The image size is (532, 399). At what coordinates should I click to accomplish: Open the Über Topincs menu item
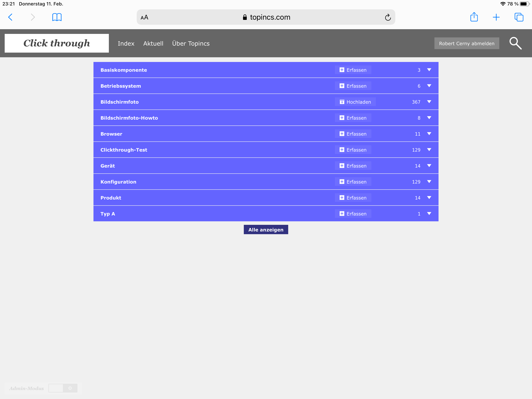(191, 44)
